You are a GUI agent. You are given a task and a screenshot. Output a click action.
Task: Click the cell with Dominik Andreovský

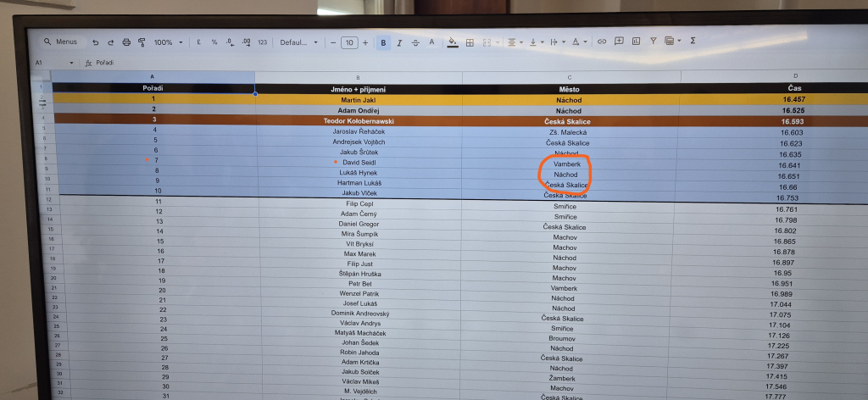(x=360, y=314)
